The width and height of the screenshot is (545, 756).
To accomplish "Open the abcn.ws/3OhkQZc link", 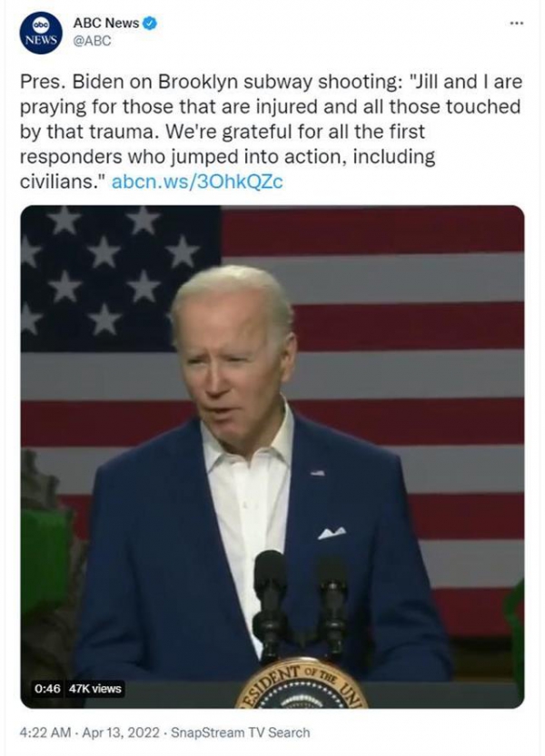I will (197, 182).
